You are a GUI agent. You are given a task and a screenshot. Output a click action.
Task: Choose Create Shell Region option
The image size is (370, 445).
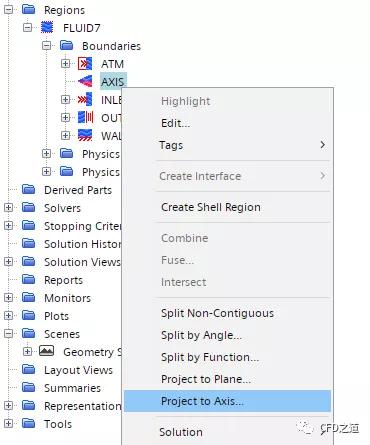(x=211, y=207)
